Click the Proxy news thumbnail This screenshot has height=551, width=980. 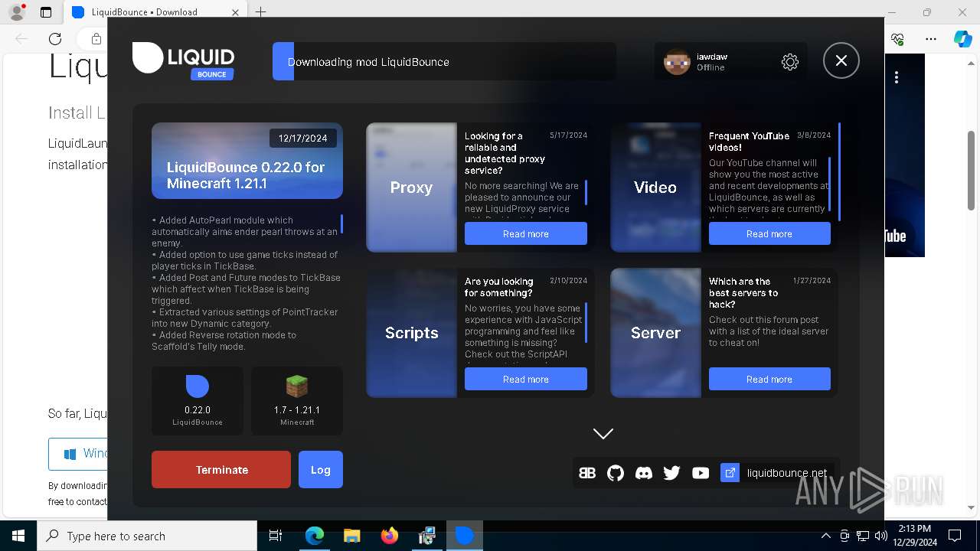point(411,187)
